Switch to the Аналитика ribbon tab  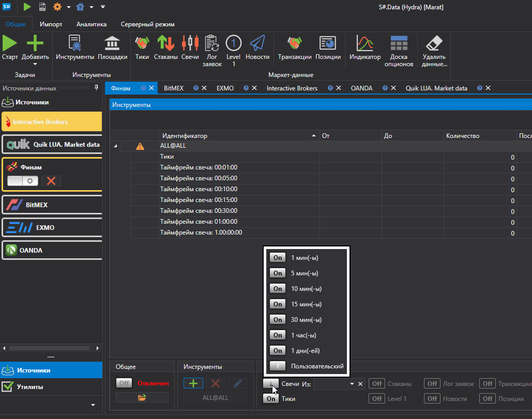coord(92,24)
